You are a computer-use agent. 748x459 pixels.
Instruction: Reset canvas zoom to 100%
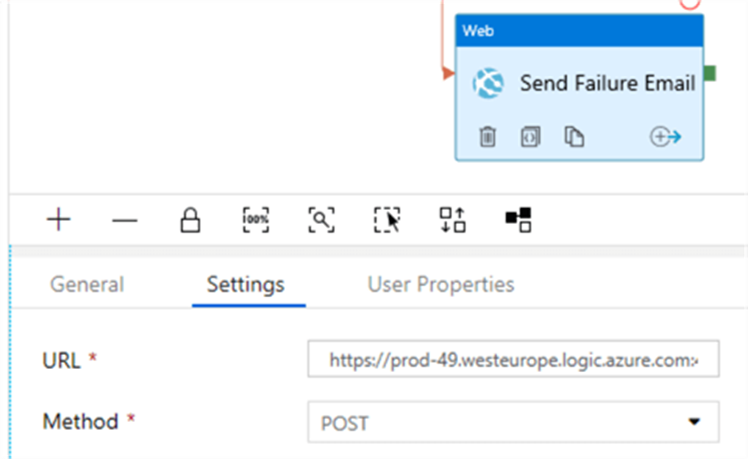click(x=256, y=220)
